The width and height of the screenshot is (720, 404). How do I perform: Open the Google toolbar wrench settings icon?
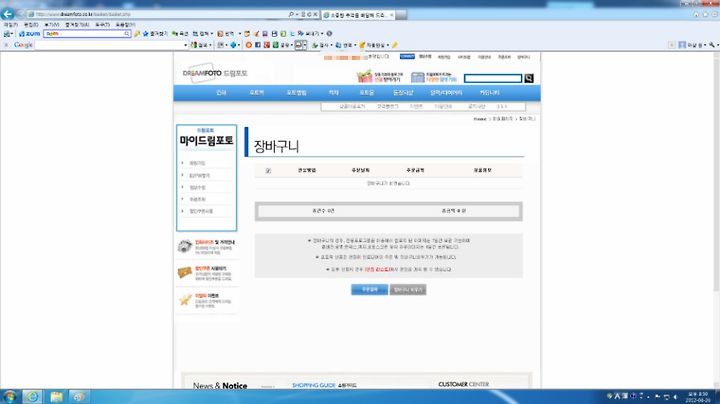711,45
